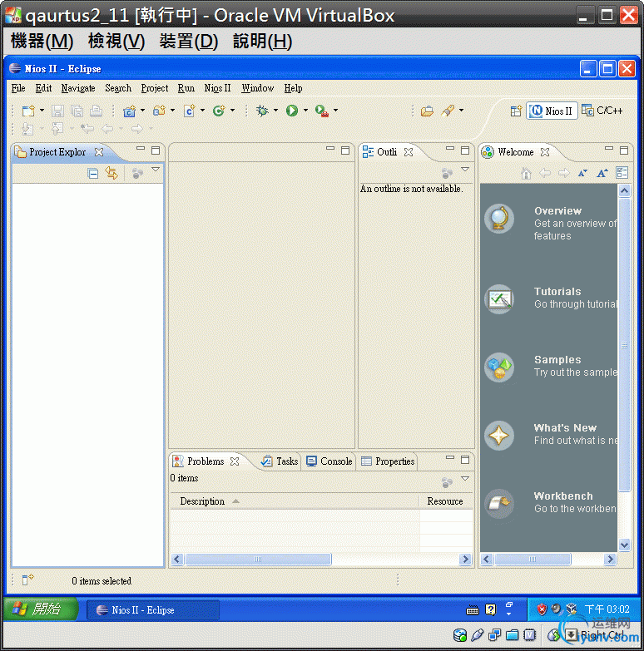The height and width of the screenshot is (651, 644).
Task: Open the External Tools dropdown arrow
Action: pos(335,111)
